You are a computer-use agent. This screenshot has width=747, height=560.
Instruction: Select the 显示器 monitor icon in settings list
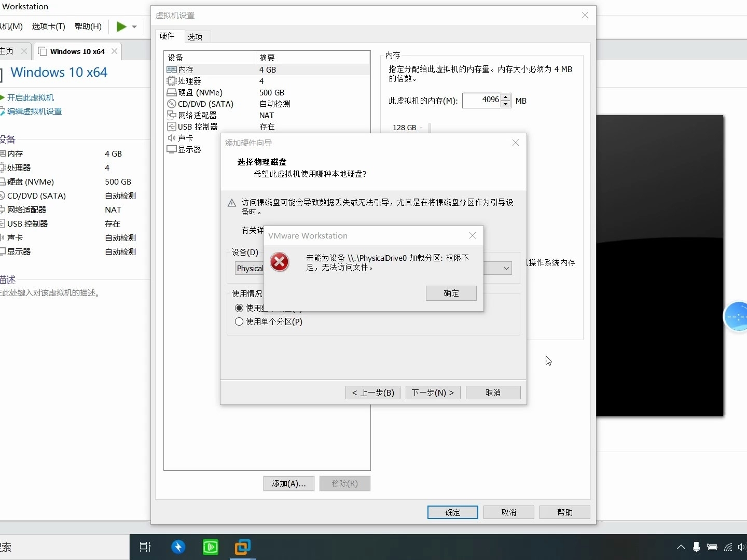click(x=172, y=149)
